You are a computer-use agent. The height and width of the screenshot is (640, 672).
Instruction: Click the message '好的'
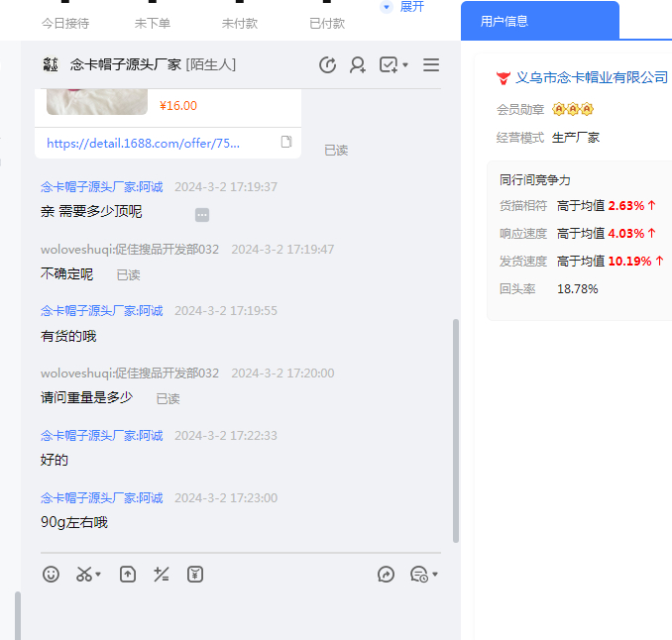click(55, 460)
